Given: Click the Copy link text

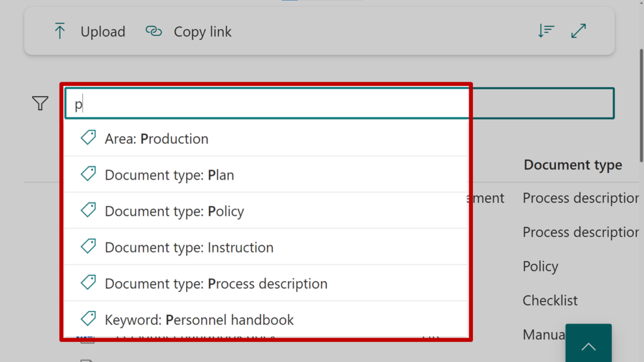Looking at the screenshot, I should pos(203,31).
